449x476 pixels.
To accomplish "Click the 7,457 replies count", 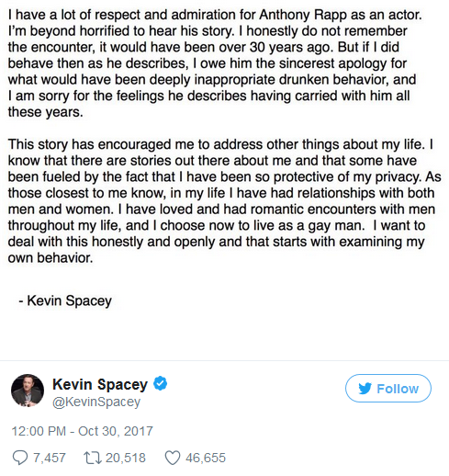I will [x=50, y=458].
